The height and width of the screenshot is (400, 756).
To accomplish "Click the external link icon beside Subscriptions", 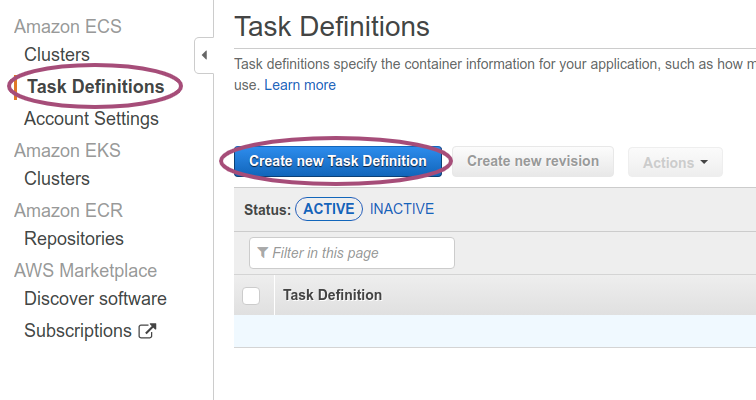I will [147, 331].
